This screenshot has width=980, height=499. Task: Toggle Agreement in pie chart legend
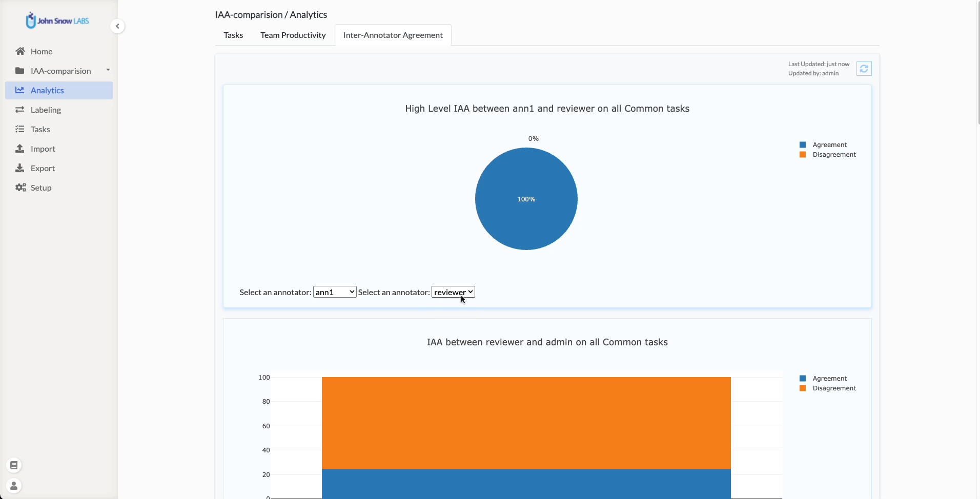[x=829, y=145]
